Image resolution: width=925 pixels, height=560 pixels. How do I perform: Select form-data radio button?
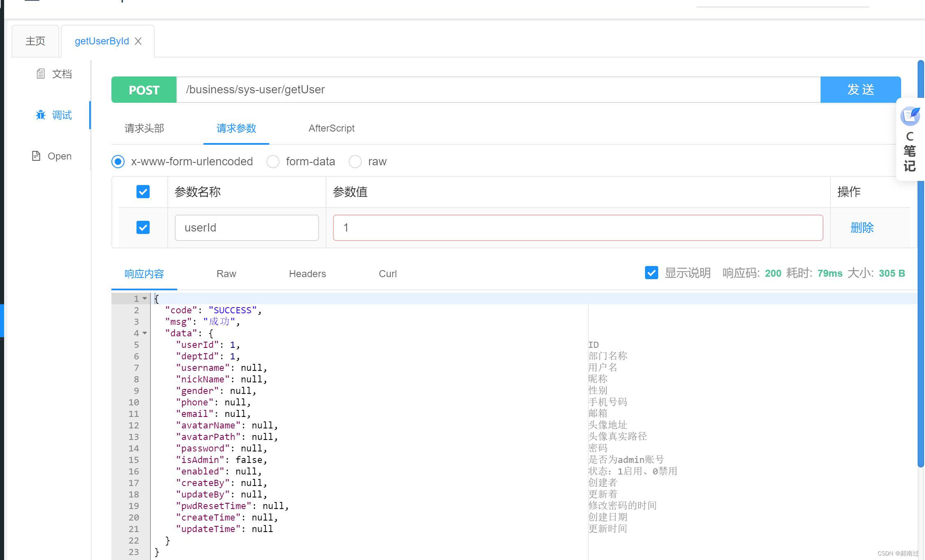click(x=273, y=162)
